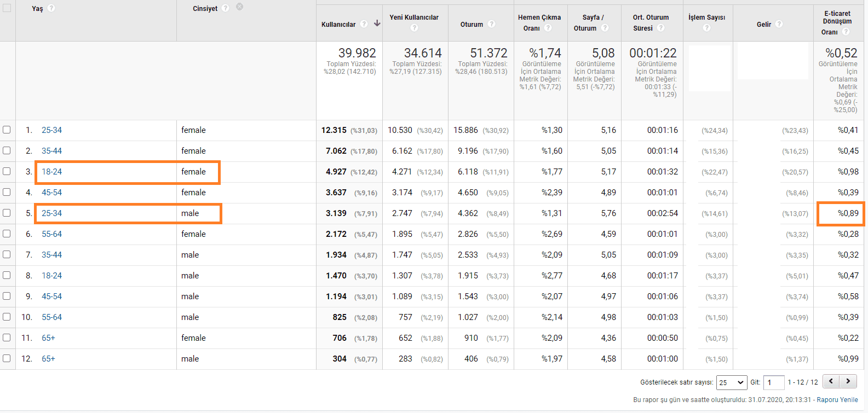Click the Git page number input field
The image size is (868, 413).
774,382
